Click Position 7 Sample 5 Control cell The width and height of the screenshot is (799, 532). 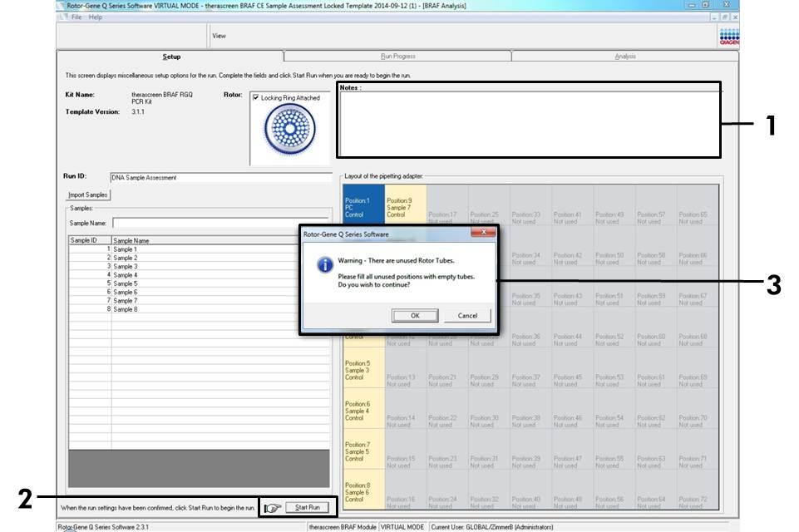pyautogui.click(x=364, y=450)
